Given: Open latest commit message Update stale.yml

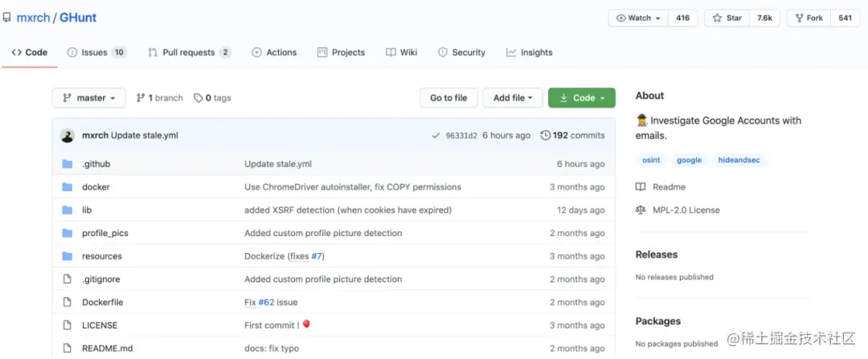Looking at the screenshot, I should (x=145, y=136).
